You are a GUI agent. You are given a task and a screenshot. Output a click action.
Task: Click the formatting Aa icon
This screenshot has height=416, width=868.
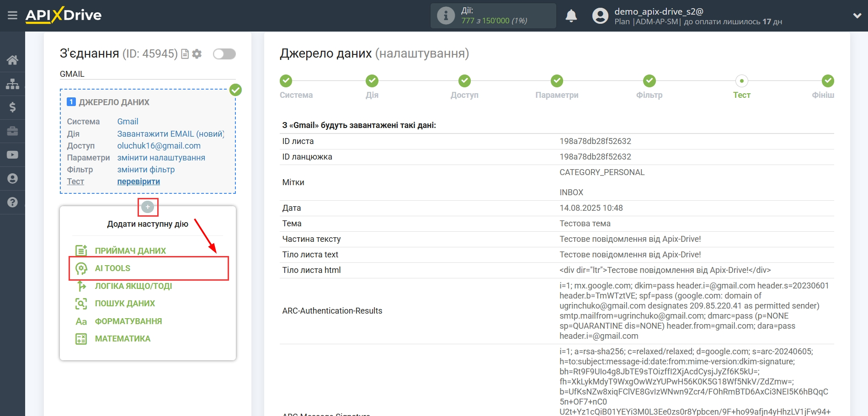[81, 321]
